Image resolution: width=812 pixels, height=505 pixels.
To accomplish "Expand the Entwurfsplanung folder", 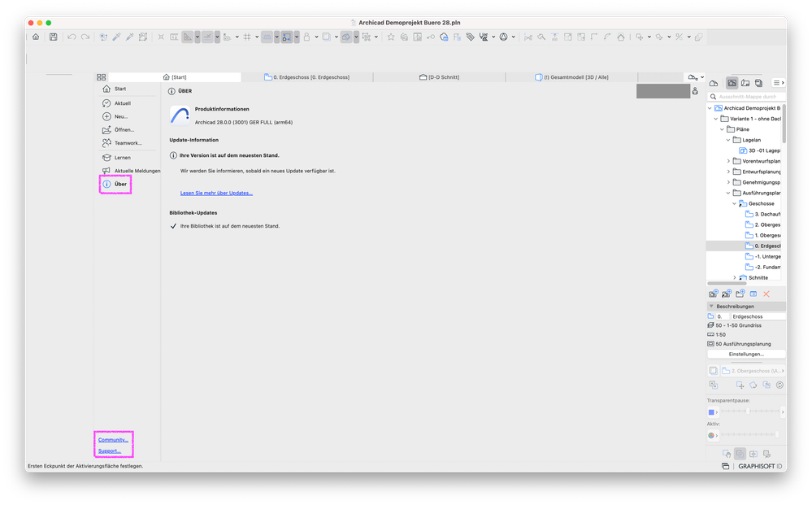I will [728, 172].
